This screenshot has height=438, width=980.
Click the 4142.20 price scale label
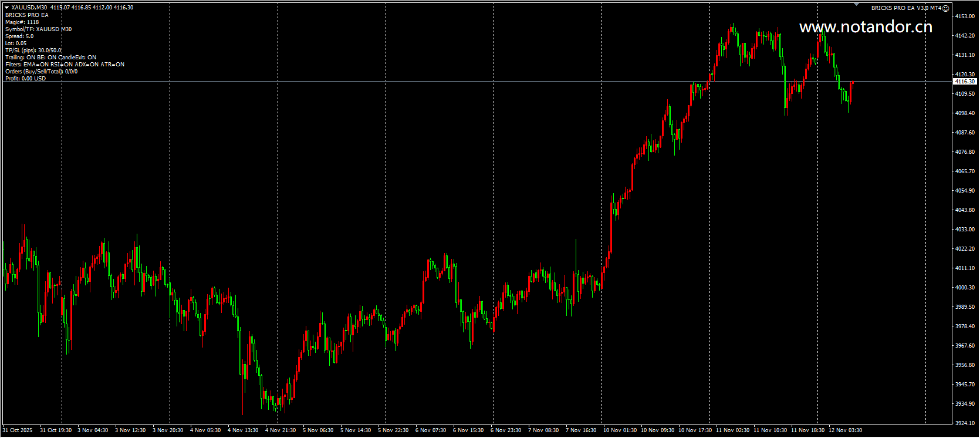pos(965,36)
